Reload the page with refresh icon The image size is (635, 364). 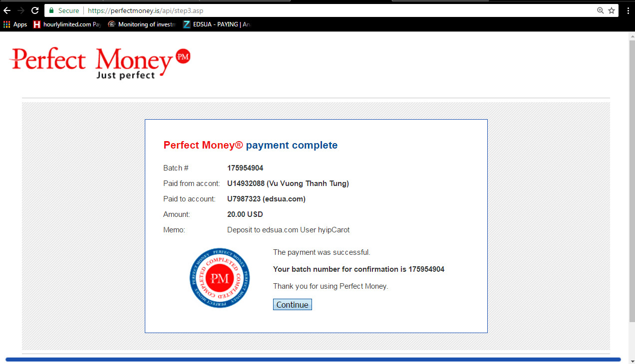(x=35, y=10)
